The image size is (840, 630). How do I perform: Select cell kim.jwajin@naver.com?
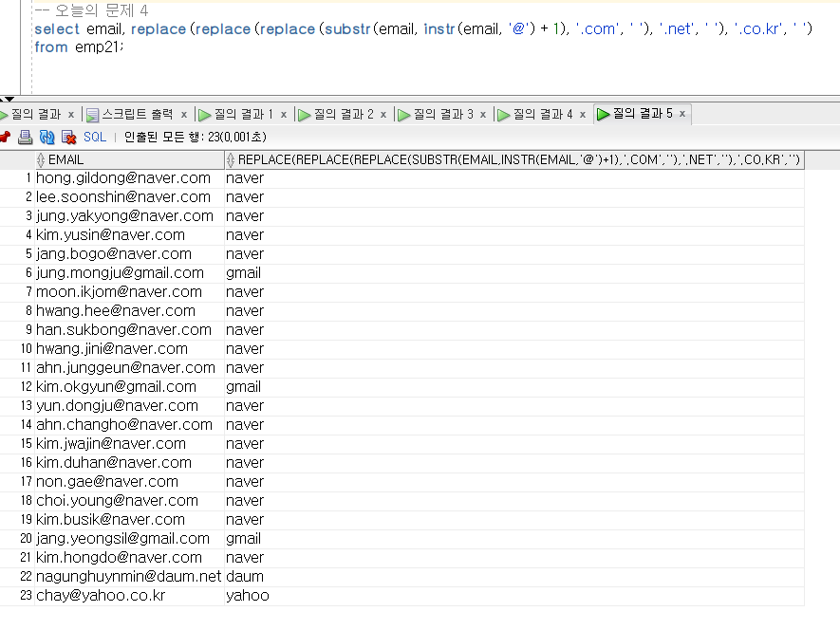[130, 444]
